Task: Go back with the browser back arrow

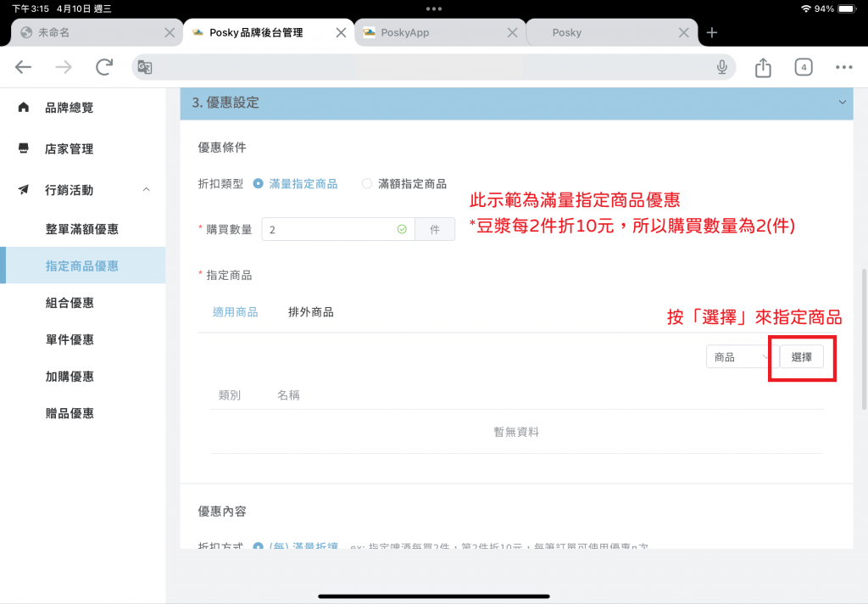Action: coord(23,67)
